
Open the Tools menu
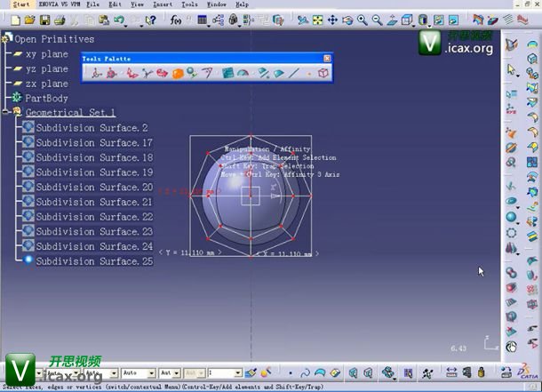(x=189, y=4)
